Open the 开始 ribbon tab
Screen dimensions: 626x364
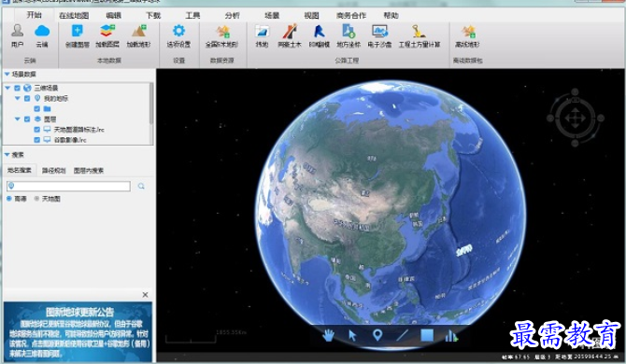34,15
